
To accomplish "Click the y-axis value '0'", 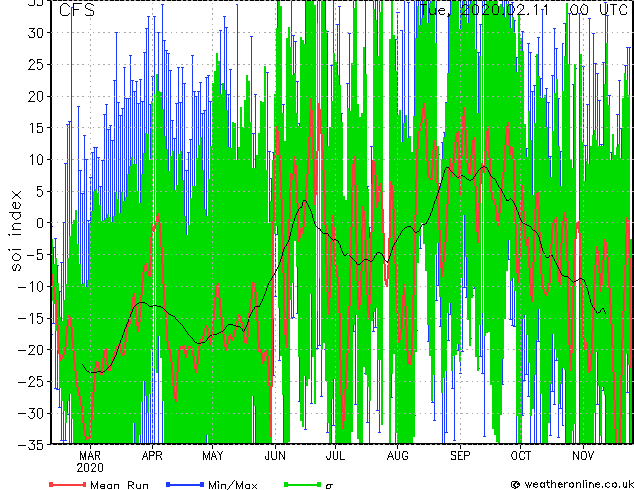I will [39, 223].
